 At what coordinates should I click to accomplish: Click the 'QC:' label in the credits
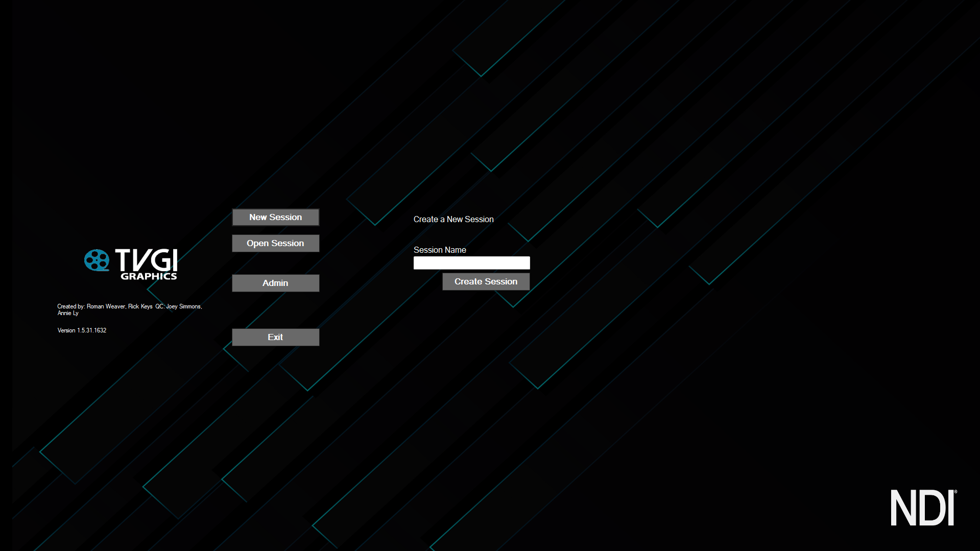click(x=160, y=306)
